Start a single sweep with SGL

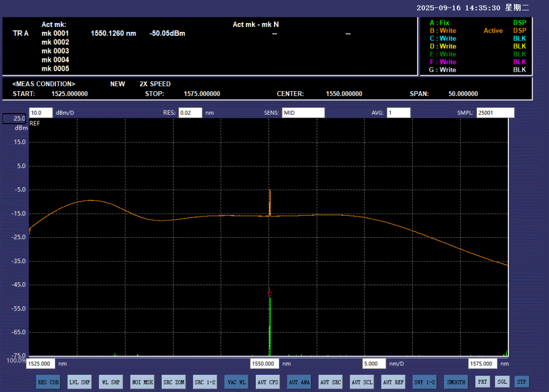point(502,382)
